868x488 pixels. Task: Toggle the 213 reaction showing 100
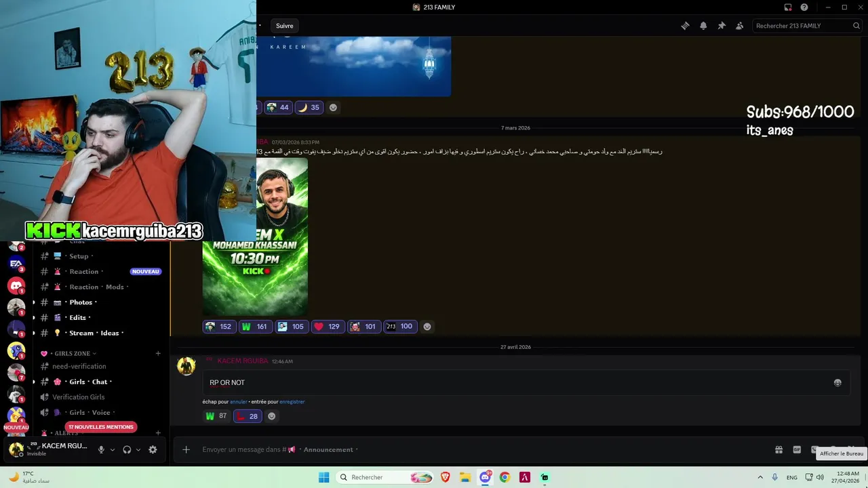click(400, 327)
